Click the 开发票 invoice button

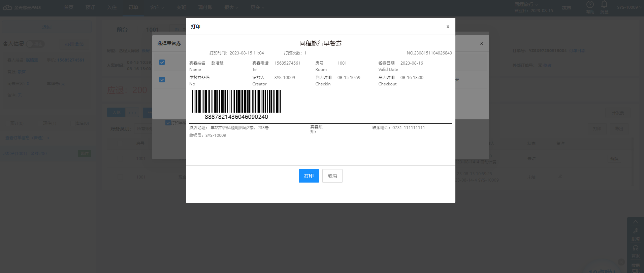pos(618,113)
